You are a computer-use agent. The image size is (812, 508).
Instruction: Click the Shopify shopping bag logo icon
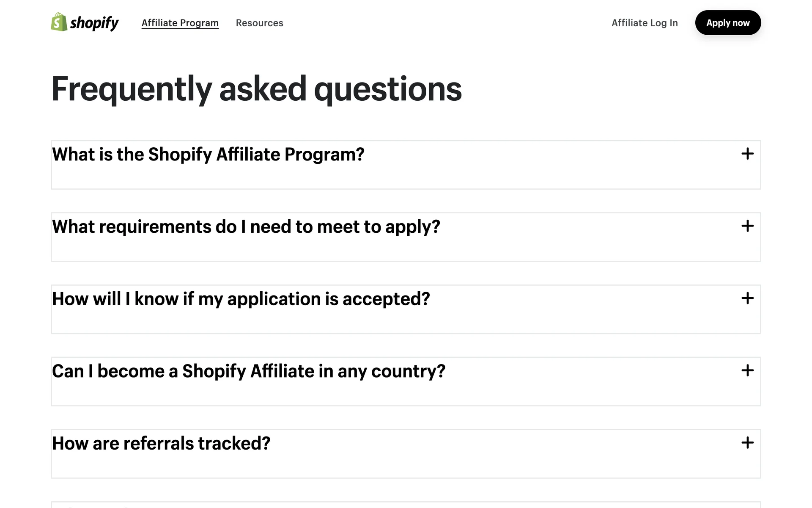(x=59, y=22)
